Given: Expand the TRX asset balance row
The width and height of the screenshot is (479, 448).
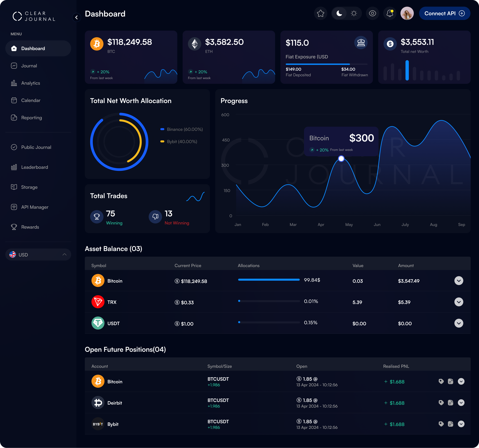Looking at the screenshot, I should pos(458,302).
